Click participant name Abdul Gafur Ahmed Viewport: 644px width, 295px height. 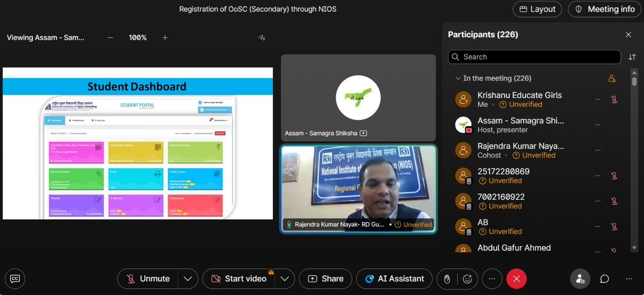tap(514, 248)
